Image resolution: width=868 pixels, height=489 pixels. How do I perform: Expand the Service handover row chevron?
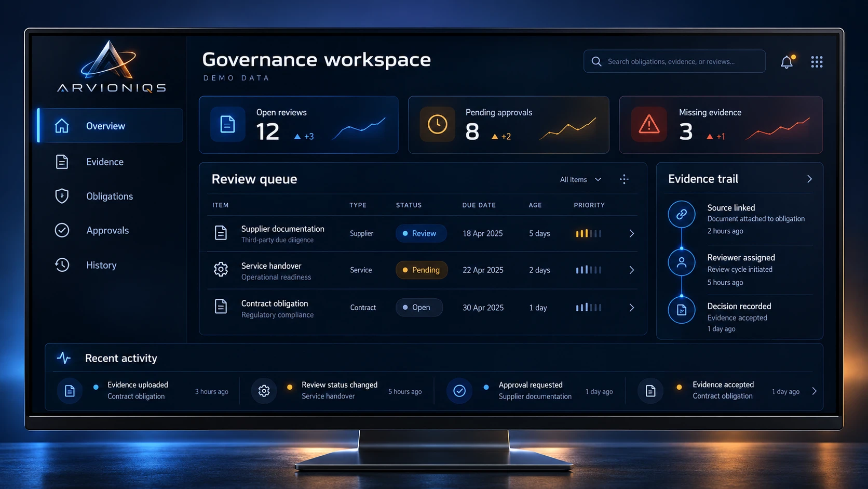click(632, 270)
